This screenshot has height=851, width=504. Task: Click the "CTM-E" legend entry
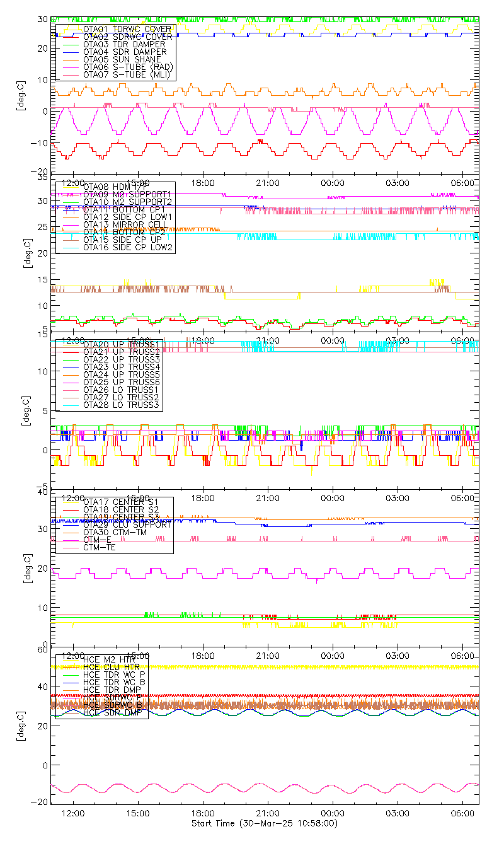tap(96, 540)
